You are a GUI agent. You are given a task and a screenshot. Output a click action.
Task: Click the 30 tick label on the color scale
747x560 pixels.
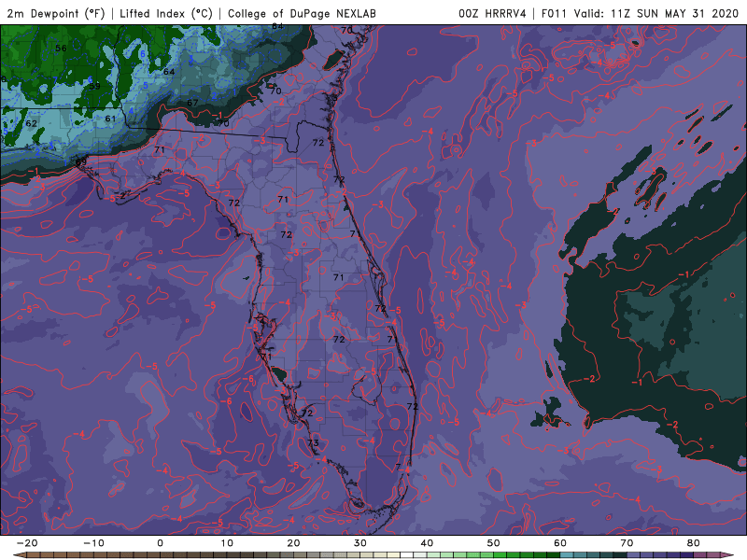pos(360,543)
